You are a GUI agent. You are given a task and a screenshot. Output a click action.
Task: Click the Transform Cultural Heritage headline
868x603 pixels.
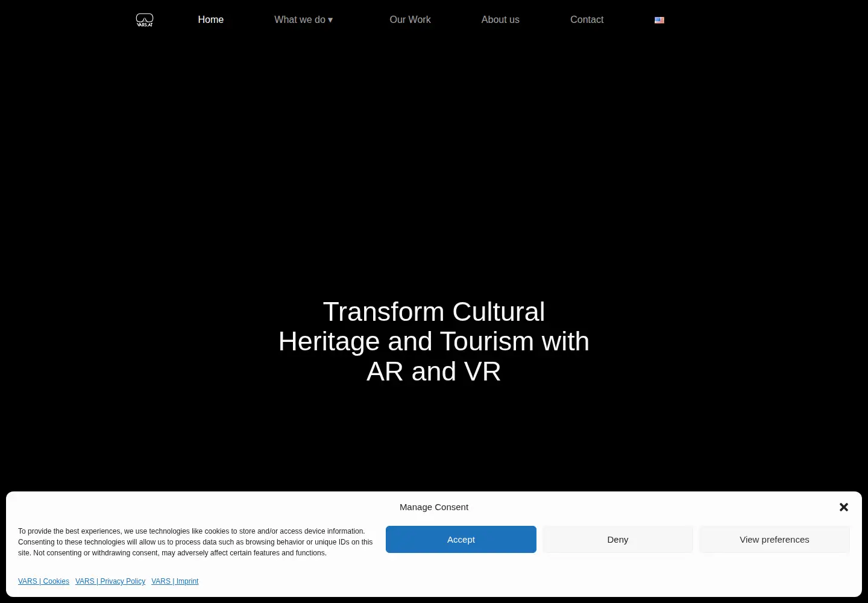click(434, 341)
